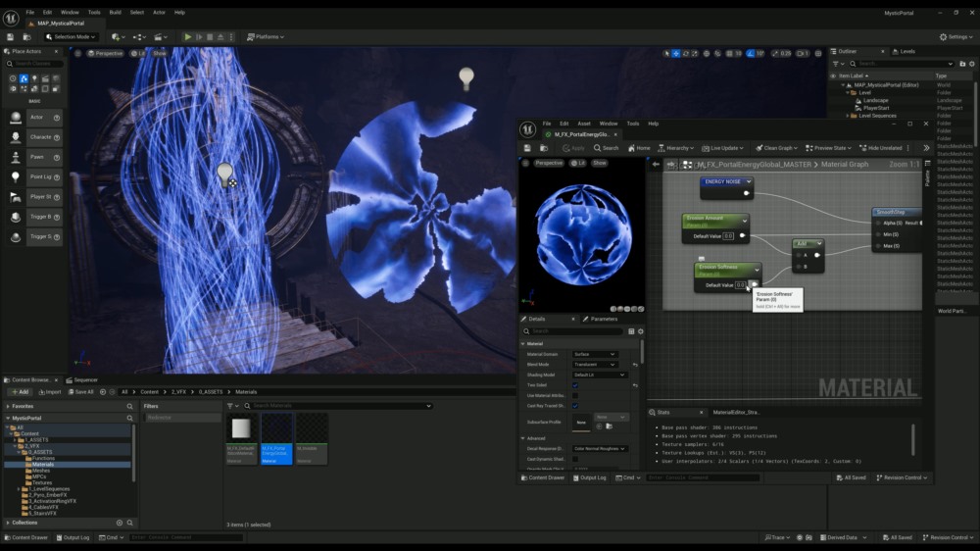Image resolution: width=980 pixels, height=551 pixels.
Task: Open the Selection Mode dropdown
Action: click(x=71, y=37)
